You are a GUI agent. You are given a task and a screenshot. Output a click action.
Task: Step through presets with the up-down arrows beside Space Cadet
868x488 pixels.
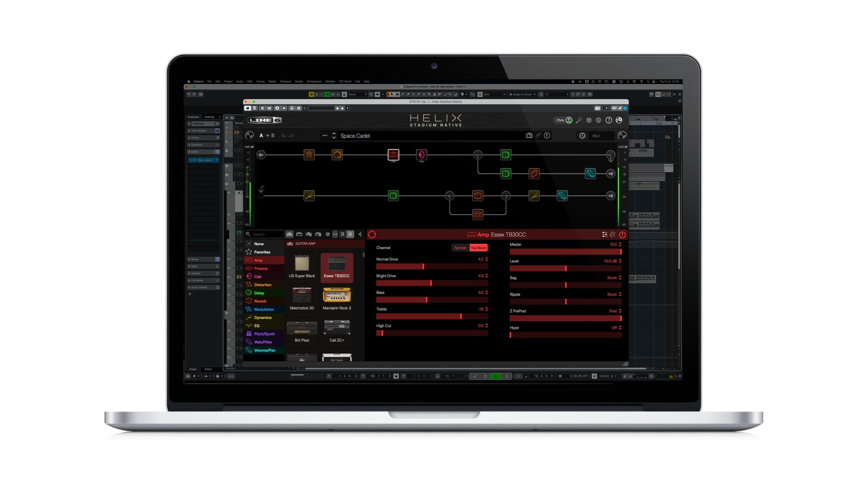[334, 136]
